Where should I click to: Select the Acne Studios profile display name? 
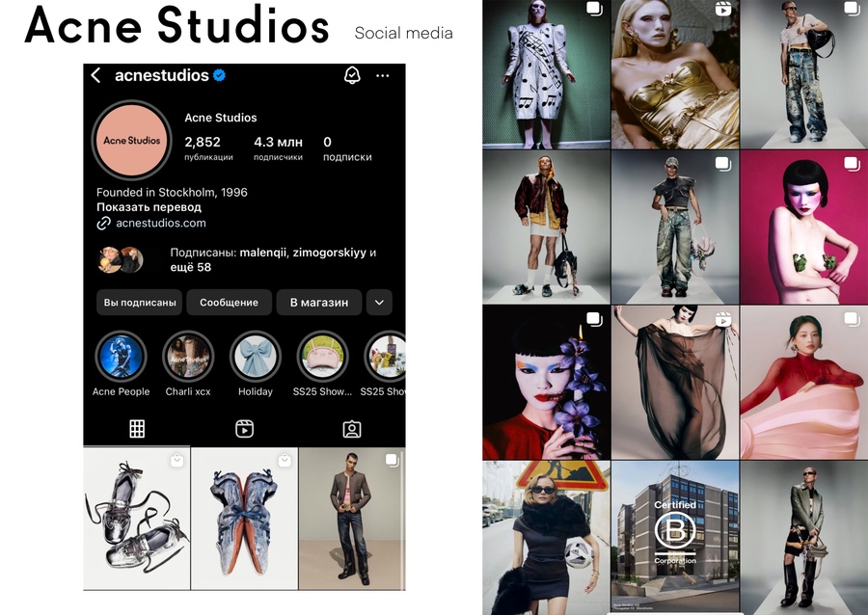220,118
